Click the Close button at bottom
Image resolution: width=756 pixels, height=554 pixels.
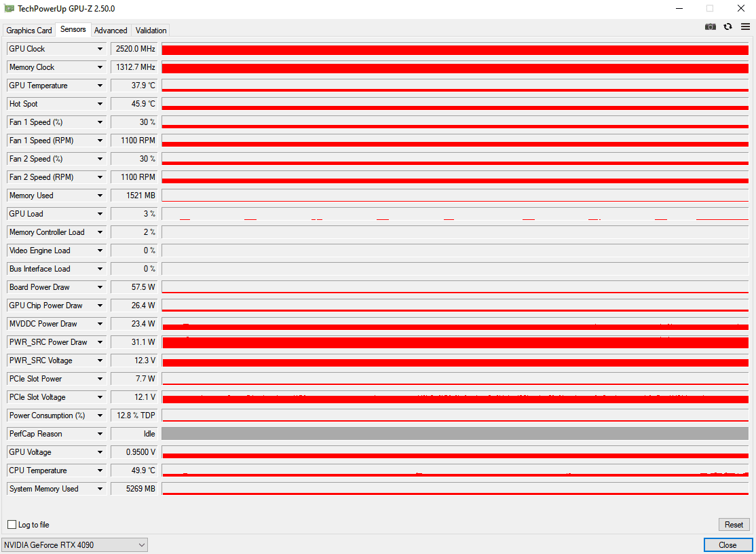727,545
